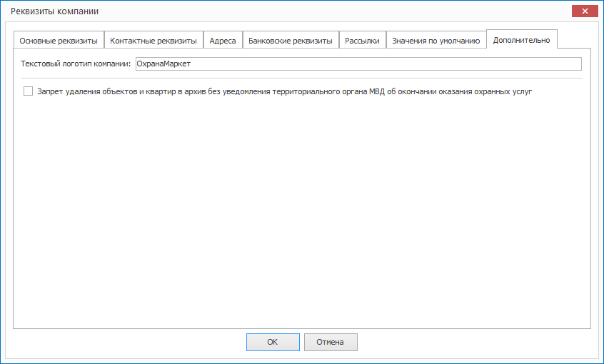The height and width of the screenshot is (364, 604).
Task: Open the Рассылки tab
Action: click(362, 41)
